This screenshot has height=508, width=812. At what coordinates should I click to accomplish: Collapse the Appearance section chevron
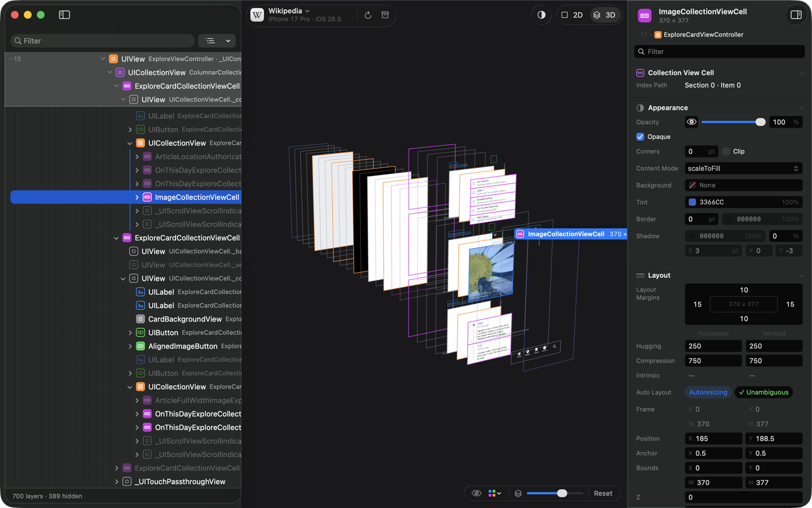802,108
